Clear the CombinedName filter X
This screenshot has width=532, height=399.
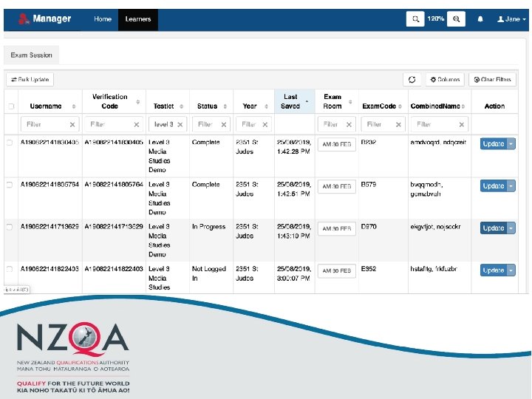(461, 125)
